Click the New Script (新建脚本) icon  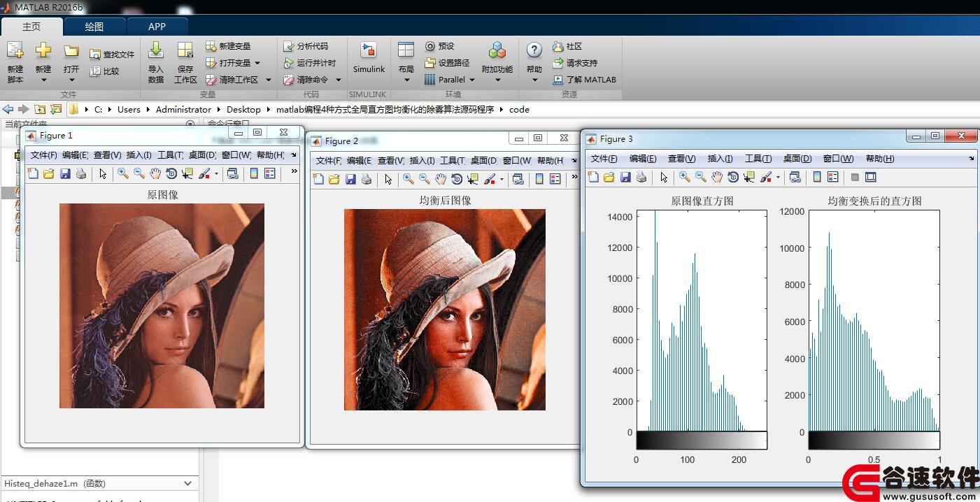[15, 51]
